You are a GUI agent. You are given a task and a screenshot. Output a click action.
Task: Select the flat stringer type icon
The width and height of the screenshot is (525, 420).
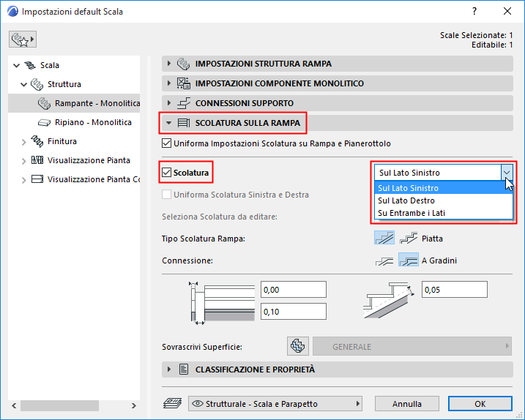[x=384, y=239]
